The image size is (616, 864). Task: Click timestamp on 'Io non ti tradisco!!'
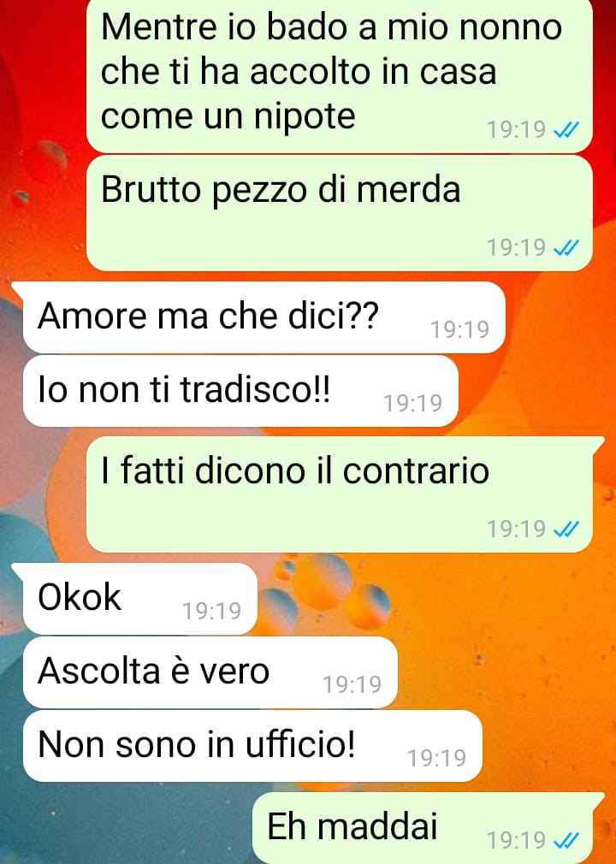coord(413,404)
